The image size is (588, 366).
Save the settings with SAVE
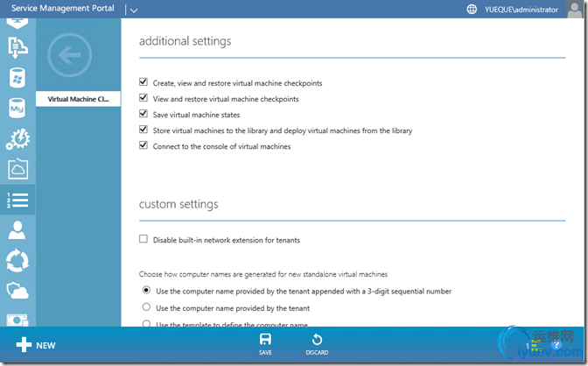pyautogui.click(x=265, y=344)
